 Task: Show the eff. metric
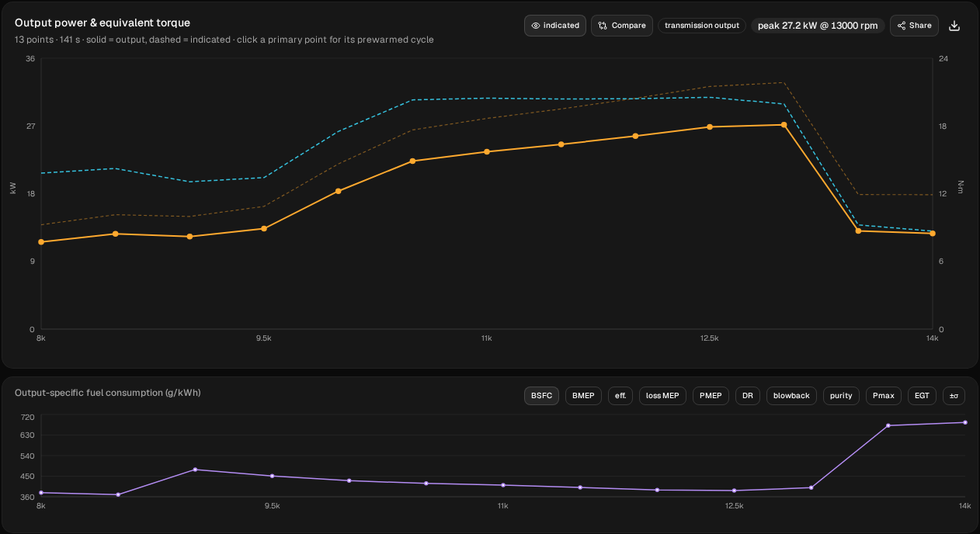[620, 396]
